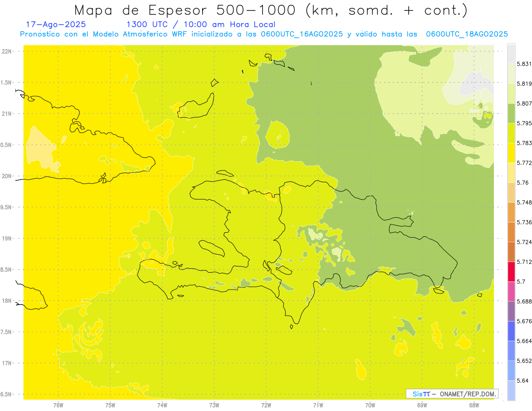Pick the green swatch between 5.795 and 5.807

(x=511, y=114)
